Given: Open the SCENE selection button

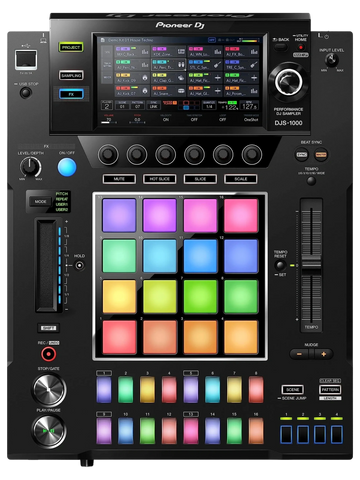Looking at the screenshot, I should pos(292,389).
